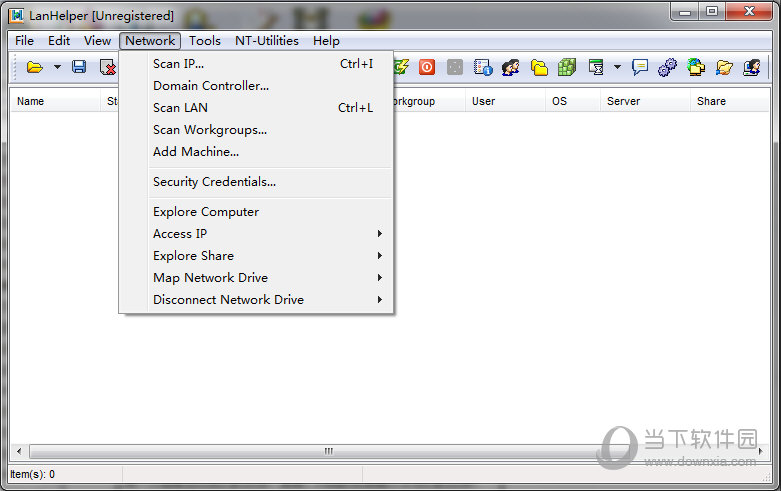
Task: Click the Item(s): 0 status bar text
Action: pyautogui.click(x=32, y=474)
